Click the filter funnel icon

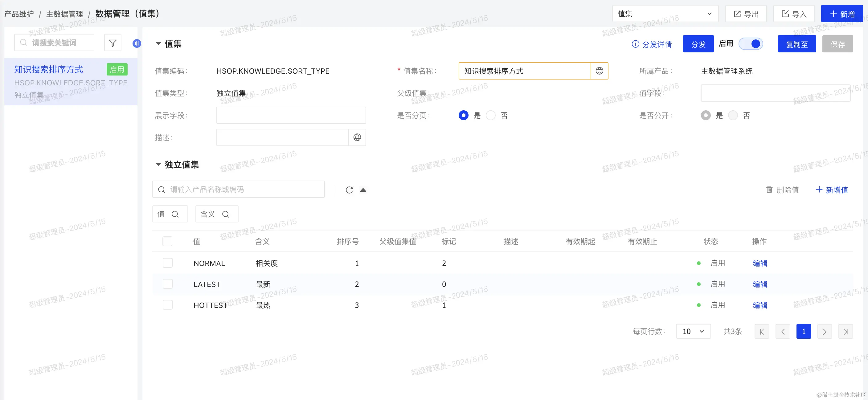(x=113, y=43)
